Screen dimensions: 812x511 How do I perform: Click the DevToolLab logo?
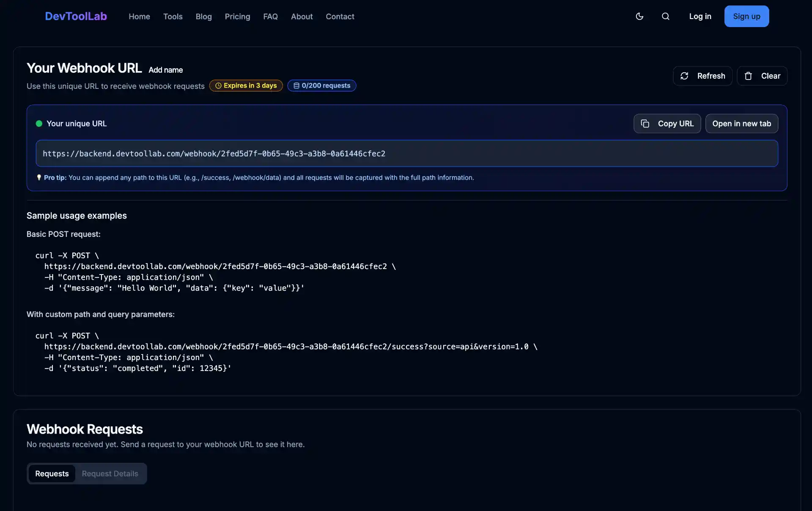click(76, 16)
